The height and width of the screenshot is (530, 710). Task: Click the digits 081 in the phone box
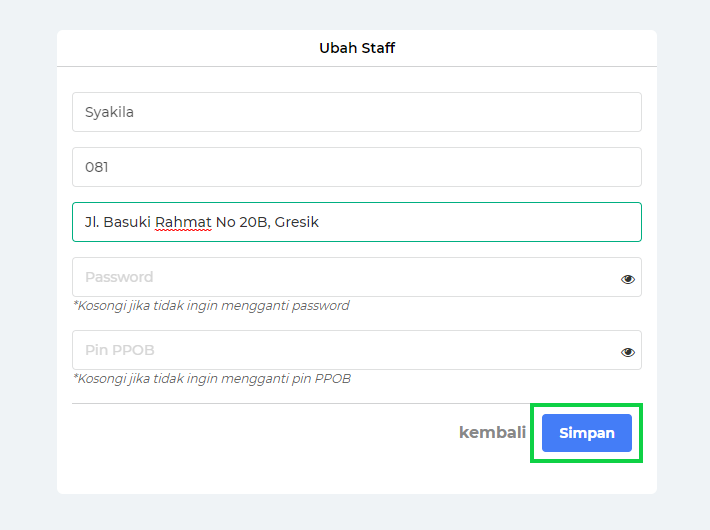96,167
